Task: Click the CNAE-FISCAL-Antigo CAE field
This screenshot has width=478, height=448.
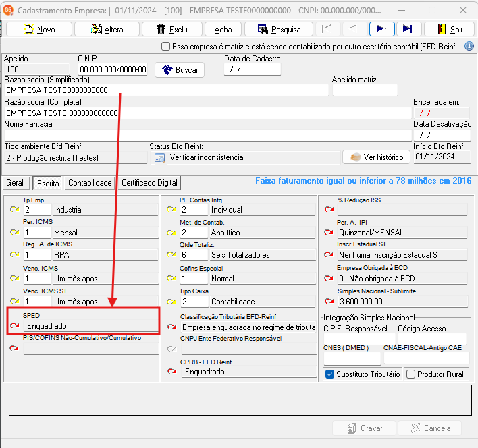Action: [426, 358]
